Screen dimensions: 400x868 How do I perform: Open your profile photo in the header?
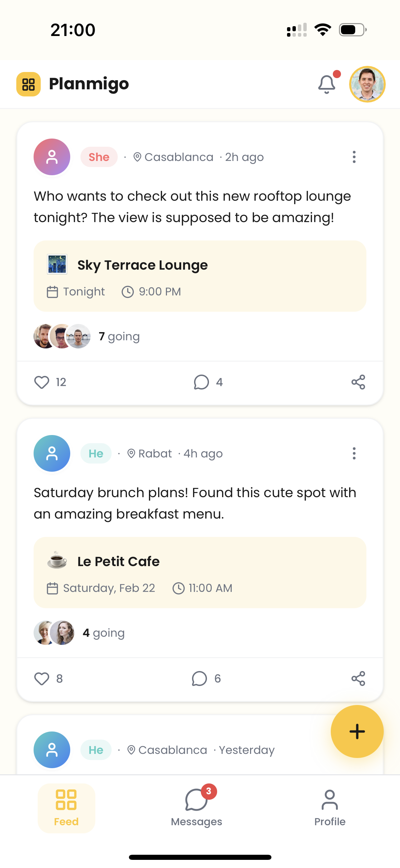(x=367, y=84)
